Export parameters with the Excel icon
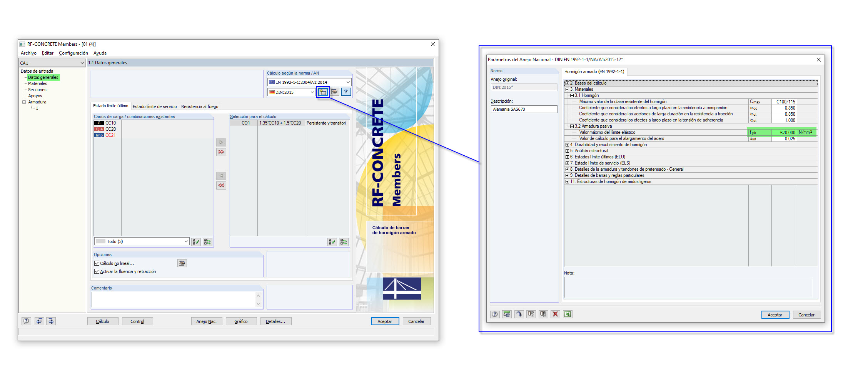The height and width of the screenshot is (386, 868). (x=568, y=314)
